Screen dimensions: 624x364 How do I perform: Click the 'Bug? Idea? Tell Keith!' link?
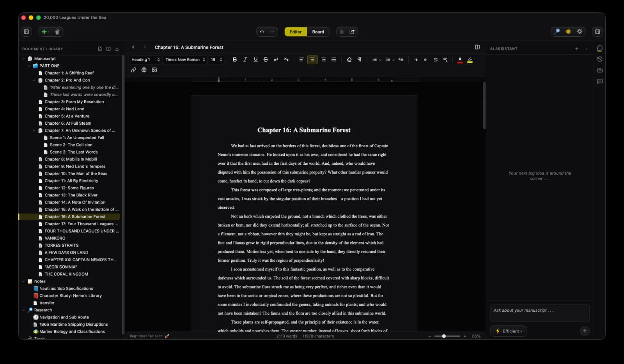149,336
